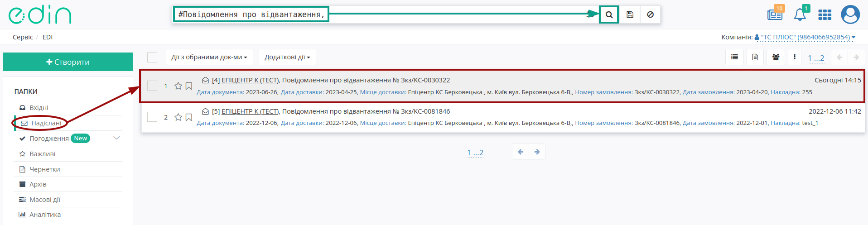Open the bottom page selector 1 ...2
The width and height of the screenshot is (868, 225).
pos(475,153)
